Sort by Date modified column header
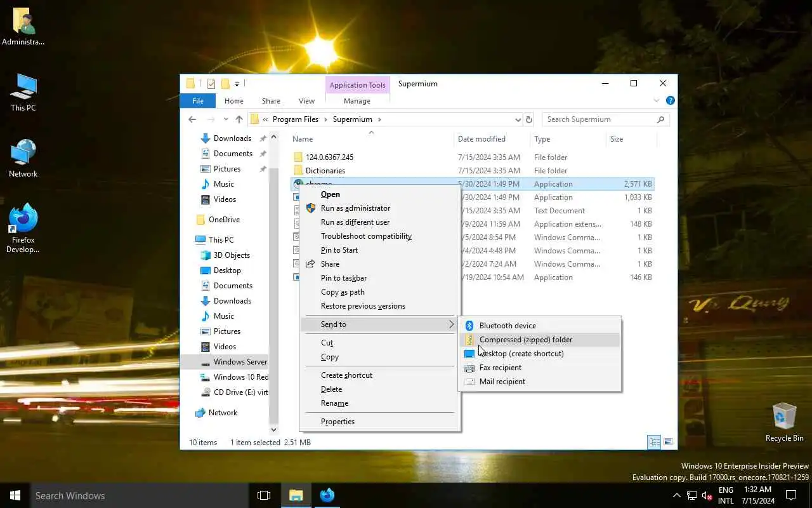The width and height of the screenshot is (812, 508). (x=492, y=139)
